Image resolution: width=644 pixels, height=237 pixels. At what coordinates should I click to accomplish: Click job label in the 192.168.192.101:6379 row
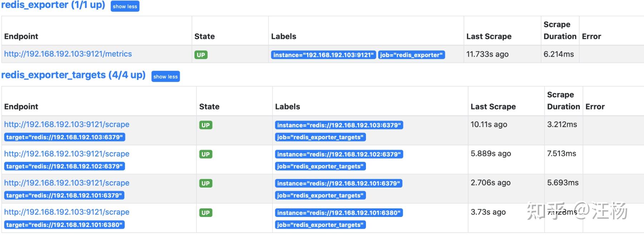point(320,195)
